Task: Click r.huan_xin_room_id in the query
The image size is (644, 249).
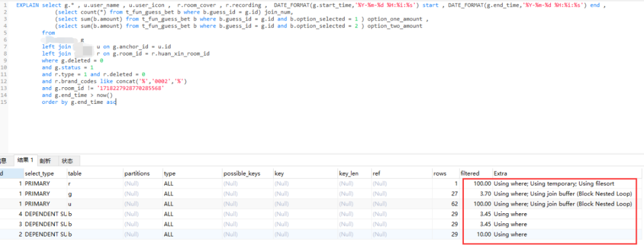Action: 181,54
